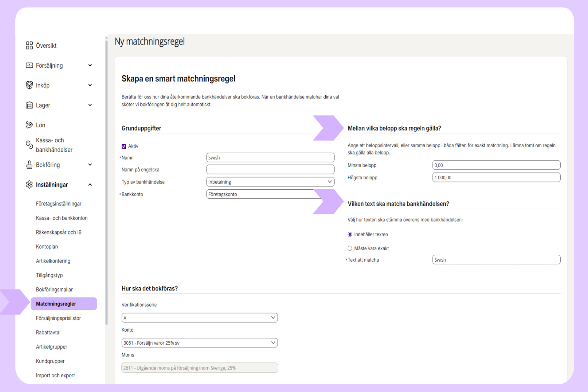The width and height of the screenshot is (588, 392).
Task: Go to Översikt in the sidebar
Action: (46, 46)
